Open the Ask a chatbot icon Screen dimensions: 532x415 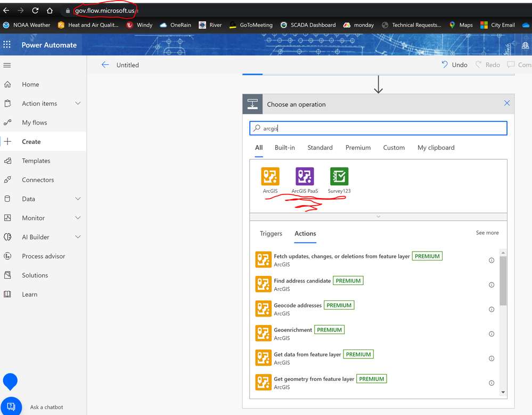tap(11, 406)
